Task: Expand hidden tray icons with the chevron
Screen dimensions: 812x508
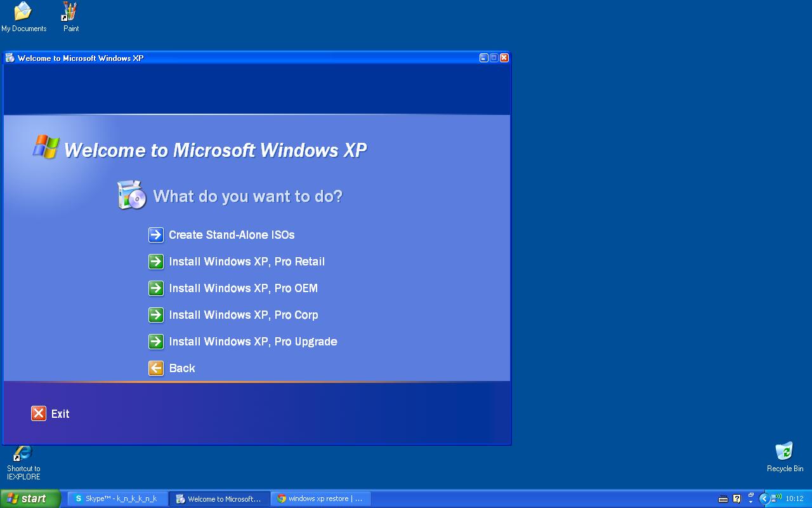Action: [x=764, y=498]
